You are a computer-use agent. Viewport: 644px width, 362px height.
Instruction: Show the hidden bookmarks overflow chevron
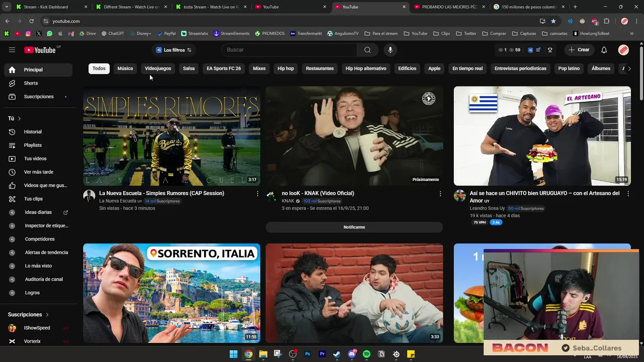tap(632, 34)
